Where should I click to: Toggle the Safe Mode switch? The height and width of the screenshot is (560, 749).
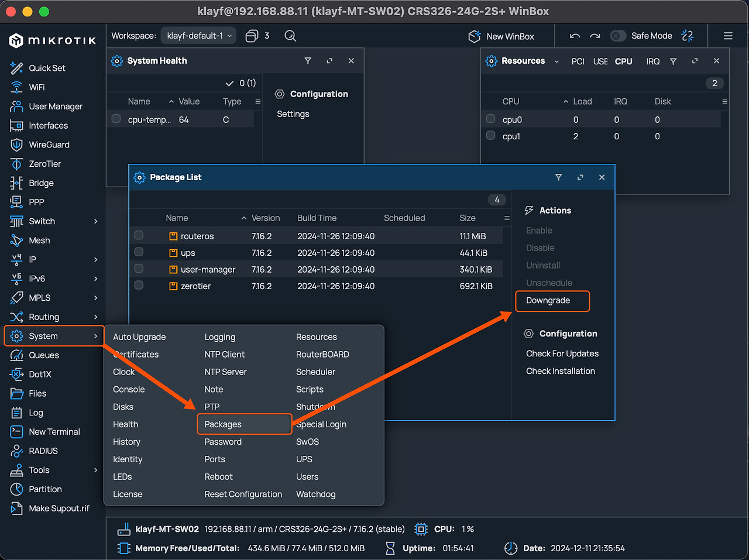618,36
